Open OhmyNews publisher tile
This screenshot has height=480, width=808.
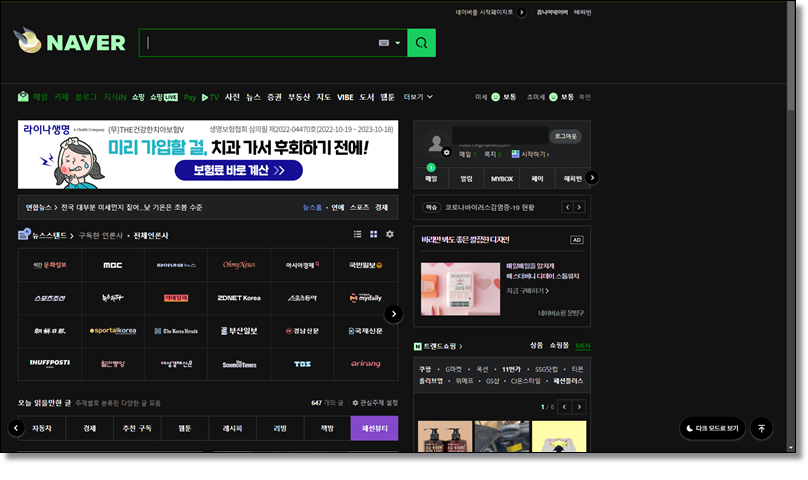(239, 265)
